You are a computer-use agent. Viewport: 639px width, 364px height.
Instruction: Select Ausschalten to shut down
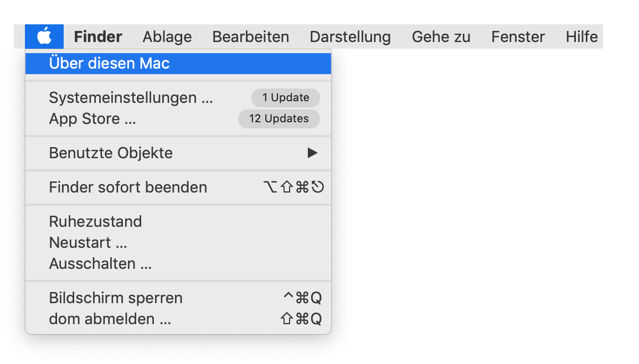coord(100,263)
